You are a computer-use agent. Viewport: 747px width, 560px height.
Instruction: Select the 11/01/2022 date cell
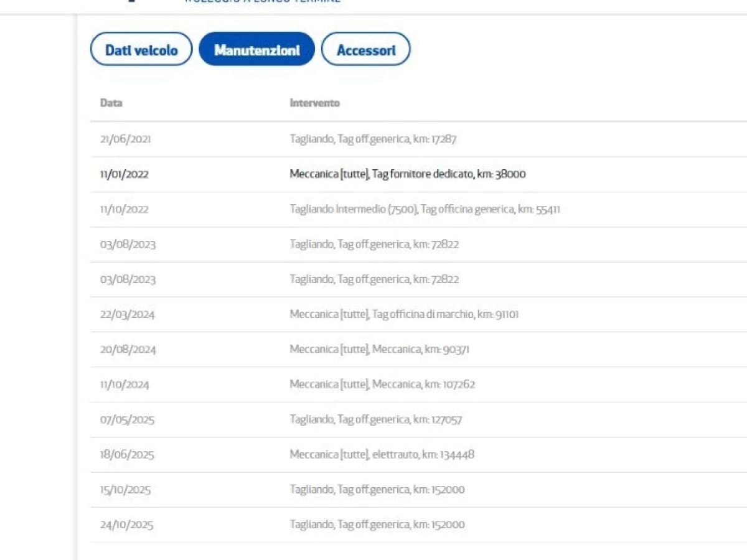tap(125, 174)
